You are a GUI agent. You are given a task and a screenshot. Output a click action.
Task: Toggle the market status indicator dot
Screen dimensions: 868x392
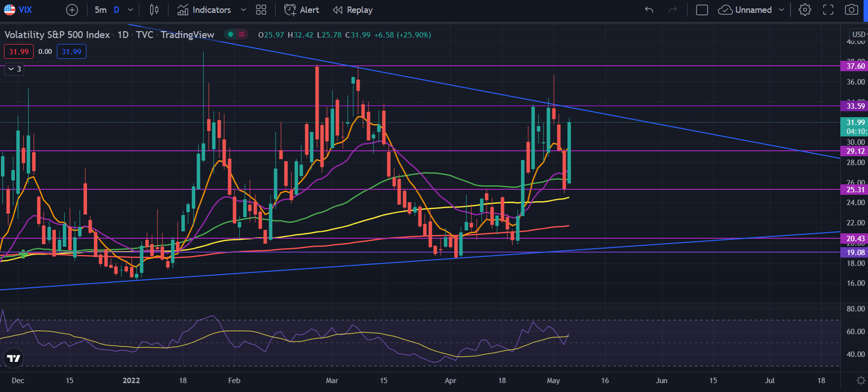(x=230, y=35)
